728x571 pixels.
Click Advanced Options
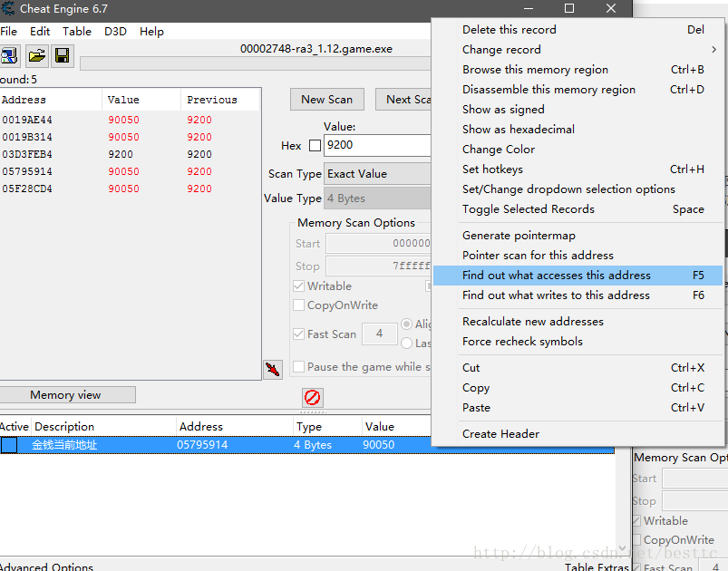coord(46,566)
